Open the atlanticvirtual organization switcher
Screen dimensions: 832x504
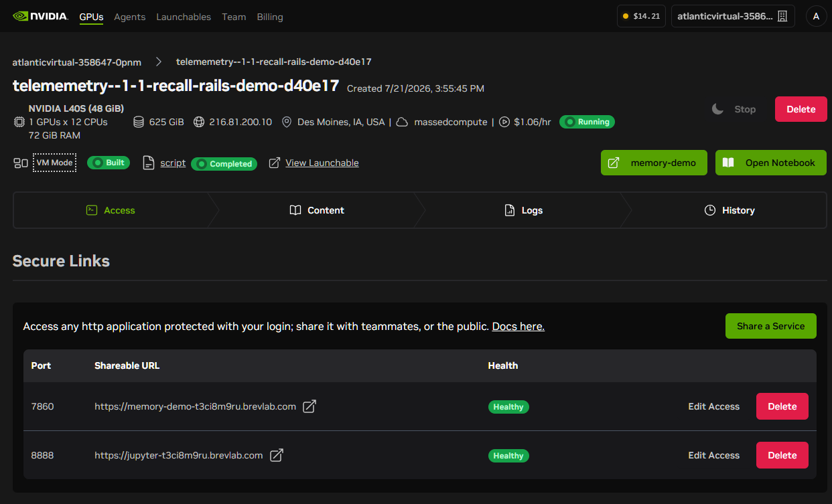[733, 16]
